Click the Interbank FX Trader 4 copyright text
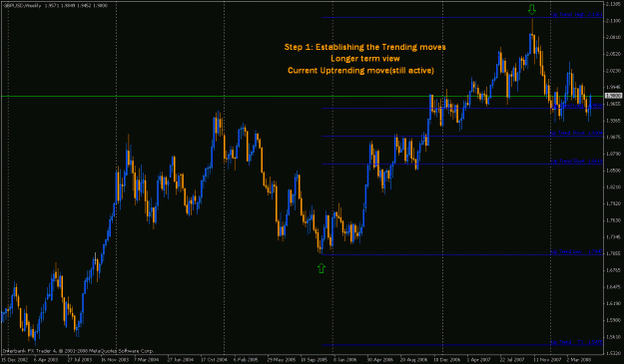 [78, 351]
